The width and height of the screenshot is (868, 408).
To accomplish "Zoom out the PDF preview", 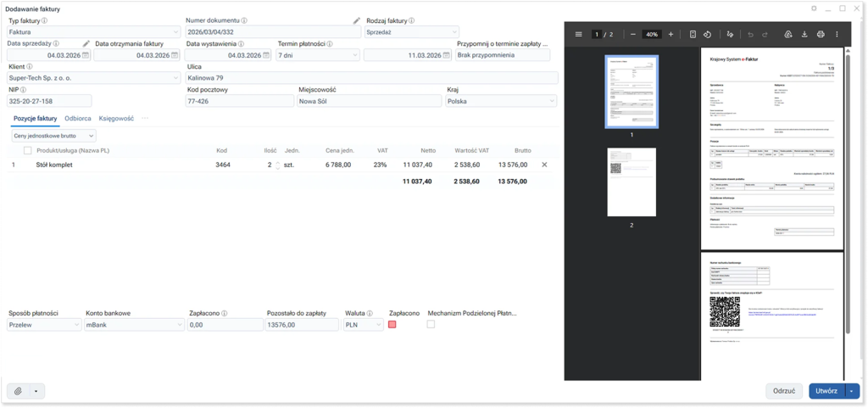I will point(632,35).
